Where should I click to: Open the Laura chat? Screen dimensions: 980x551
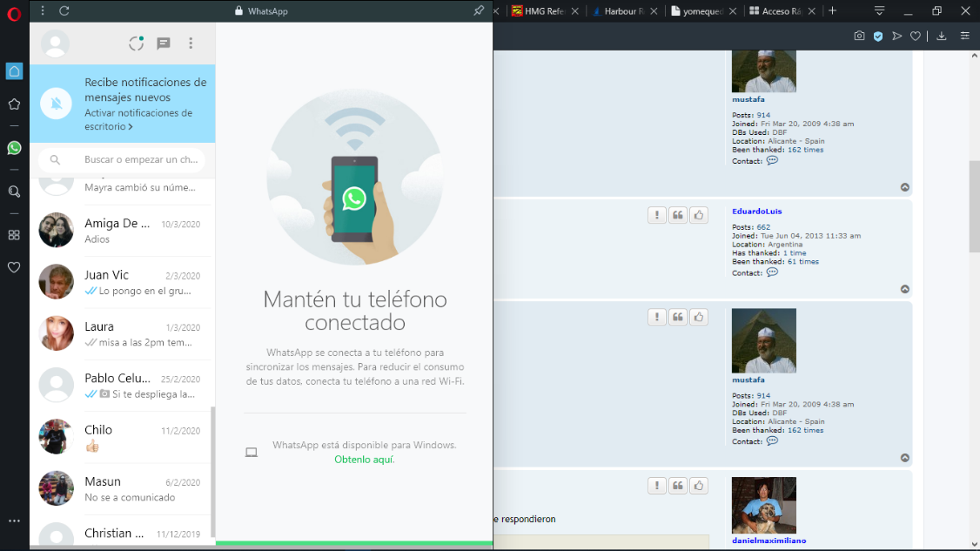(123, 334)
